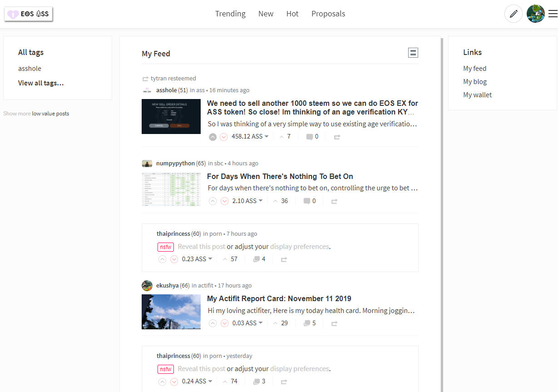Open the Proposals tab
This screenshot has height=392, width=558.
click(328, 14)
